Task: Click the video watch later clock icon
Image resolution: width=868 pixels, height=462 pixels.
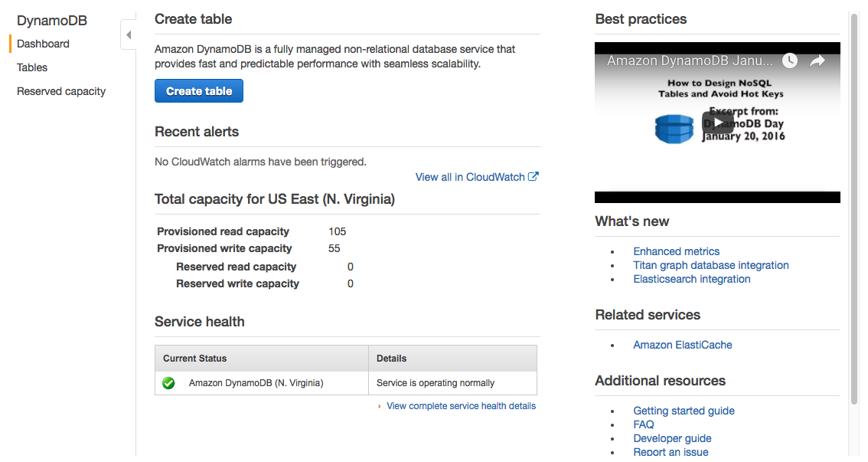Action: point(789,61)
